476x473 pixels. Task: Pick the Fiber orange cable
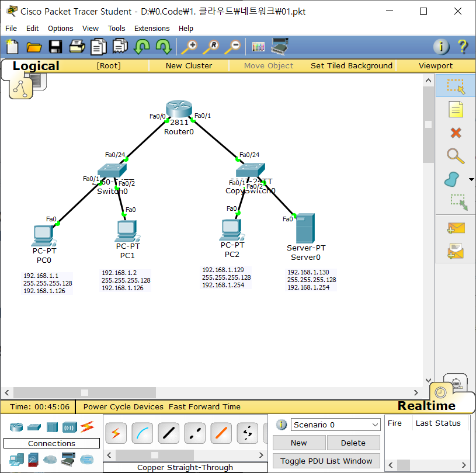(x=221, y=433)
